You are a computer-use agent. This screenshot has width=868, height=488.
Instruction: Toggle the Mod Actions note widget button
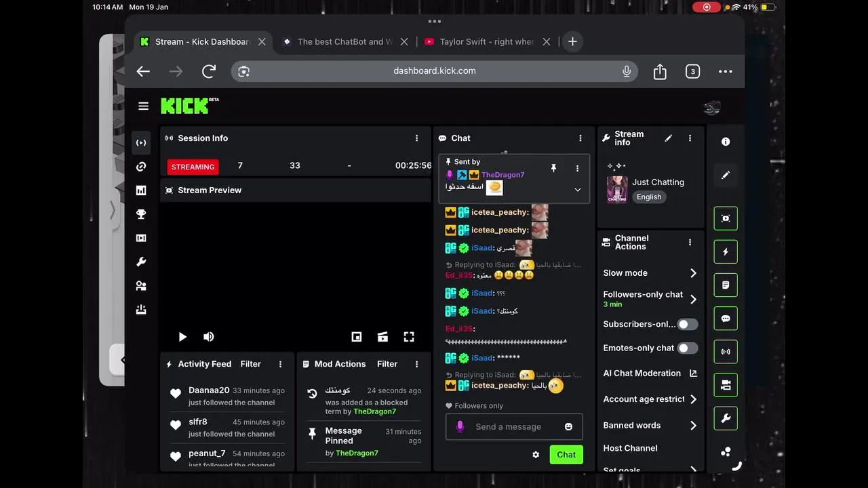point(726,285)
